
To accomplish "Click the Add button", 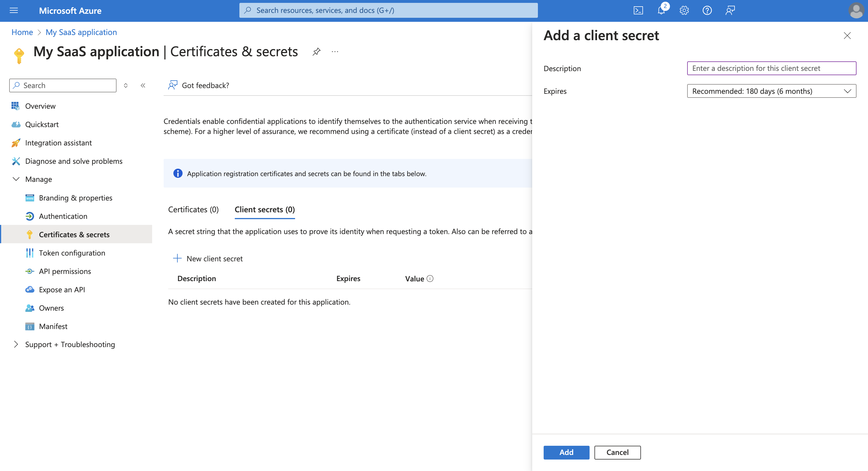I will (566, 452).
